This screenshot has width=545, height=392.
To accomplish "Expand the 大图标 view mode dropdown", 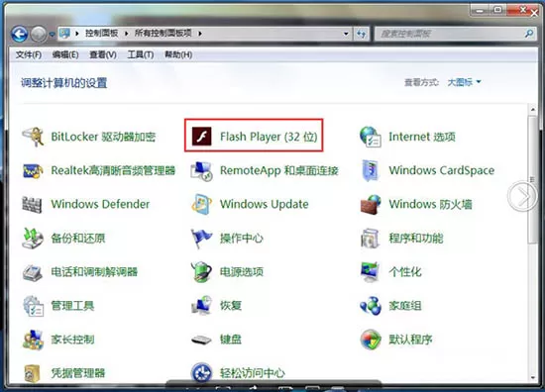I will coord(464,82).
